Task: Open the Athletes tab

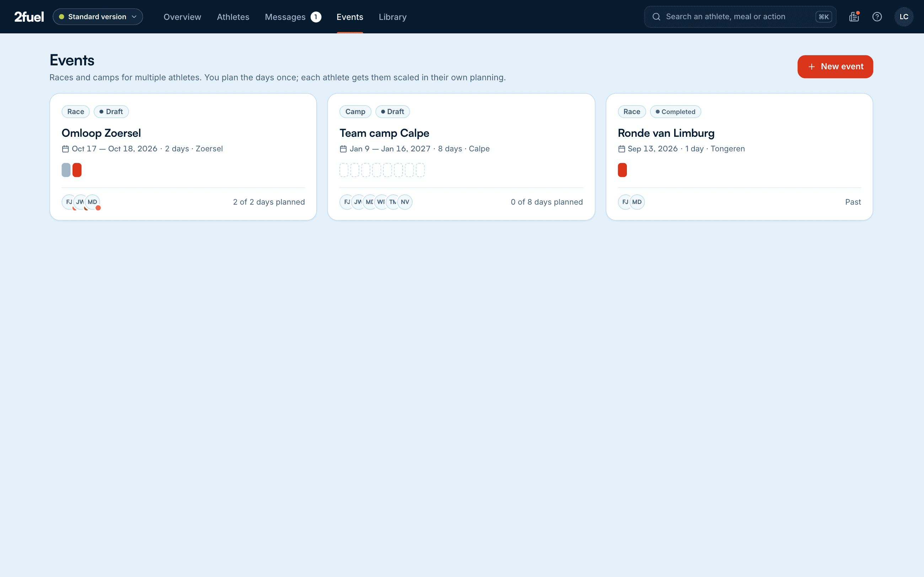Action: (x=233, y=17)
